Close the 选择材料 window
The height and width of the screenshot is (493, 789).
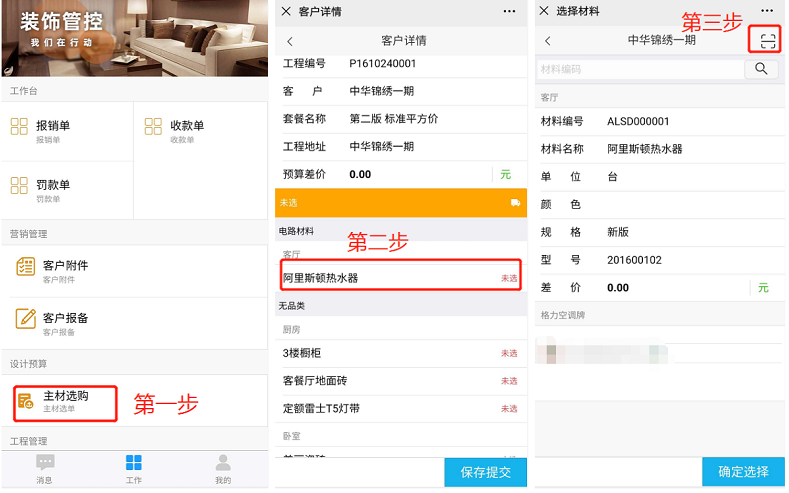click(544, 11)
